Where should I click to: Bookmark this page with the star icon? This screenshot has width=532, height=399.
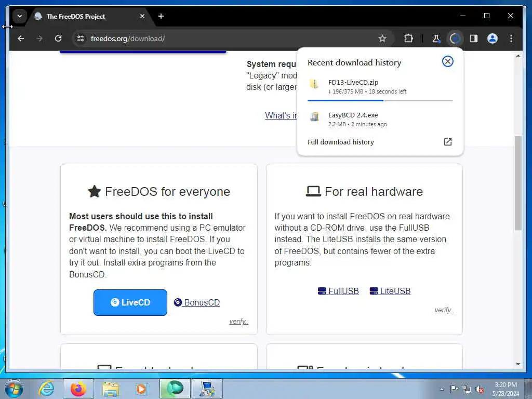pos(382,38)
